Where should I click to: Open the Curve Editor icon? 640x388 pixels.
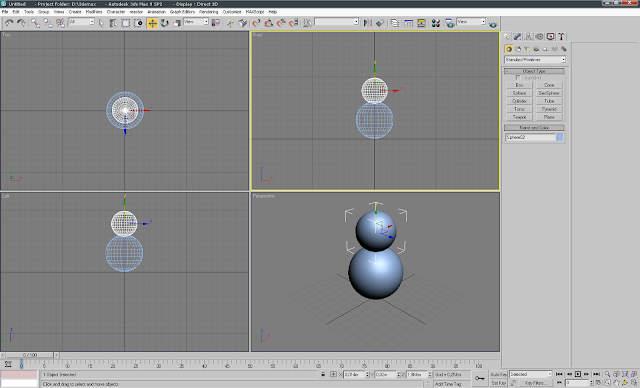[x=409, y=23]
